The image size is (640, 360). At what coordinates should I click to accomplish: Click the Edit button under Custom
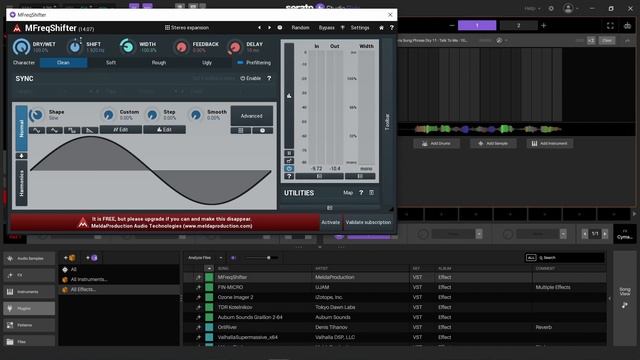[x=121, y=129]
